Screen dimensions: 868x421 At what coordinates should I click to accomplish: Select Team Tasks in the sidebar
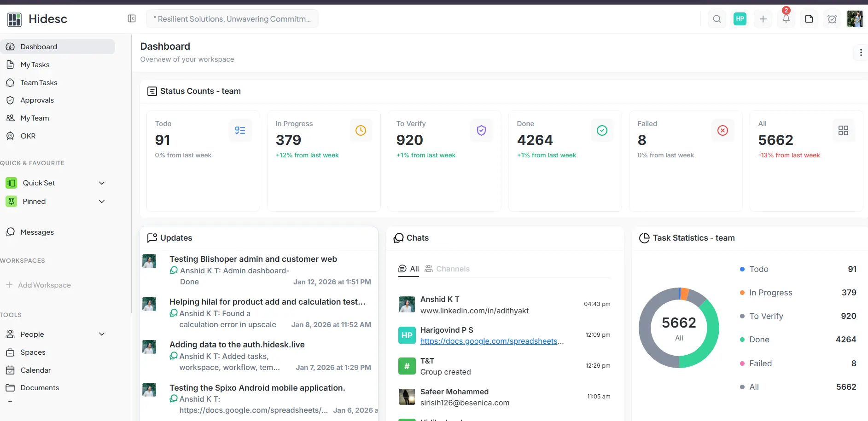click(x=39, y=82)
